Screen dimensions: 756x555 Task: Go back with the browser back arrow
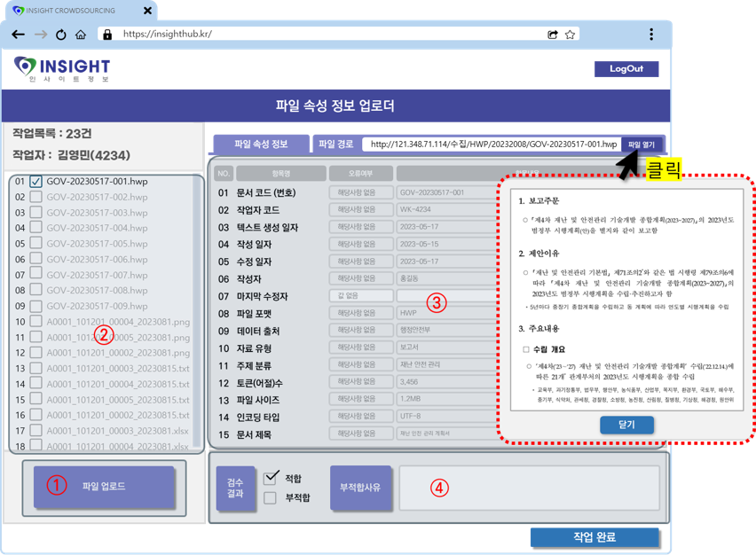(19, 35)
